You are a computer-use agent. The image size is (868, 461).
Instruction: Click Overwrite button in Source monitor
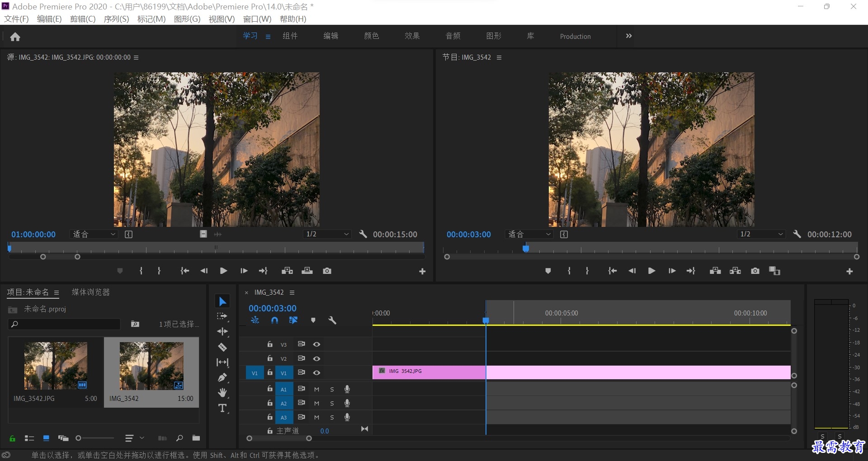point(307,271)
